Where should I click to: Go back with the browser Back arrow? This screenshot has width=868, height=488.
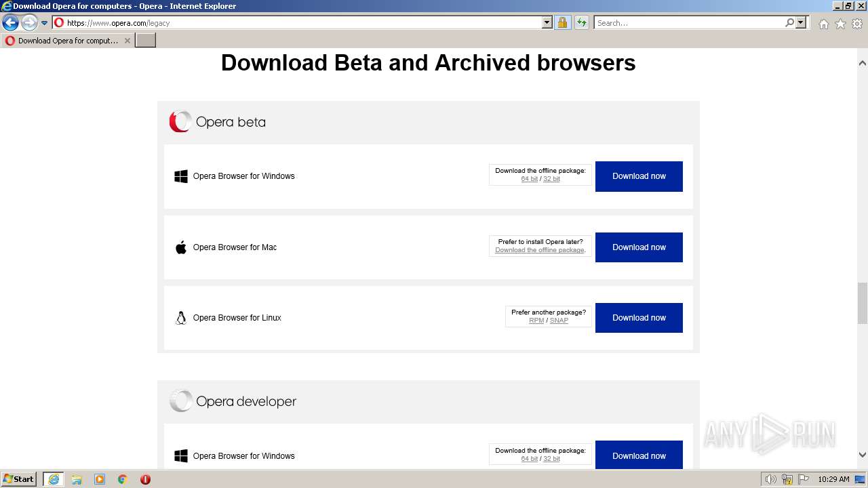[x=10, y=23]
